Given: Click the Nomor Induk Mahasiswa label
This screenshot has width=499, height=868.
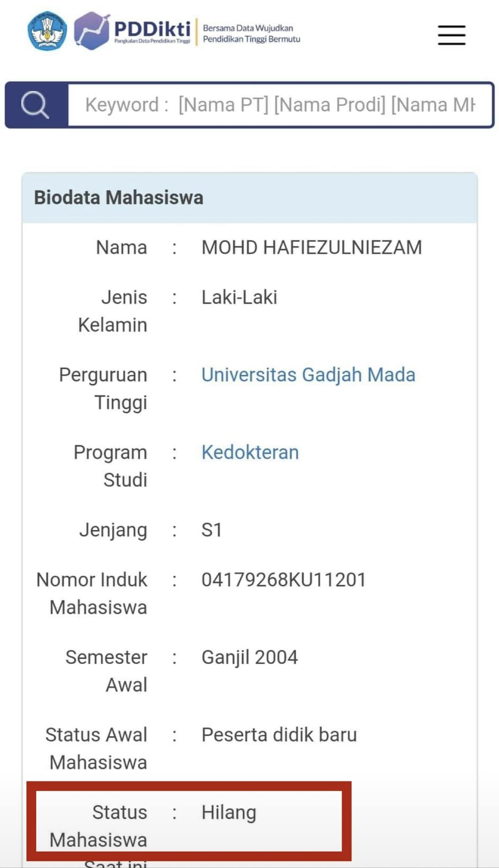Looking at the screenshot, I should click(91, 593).
